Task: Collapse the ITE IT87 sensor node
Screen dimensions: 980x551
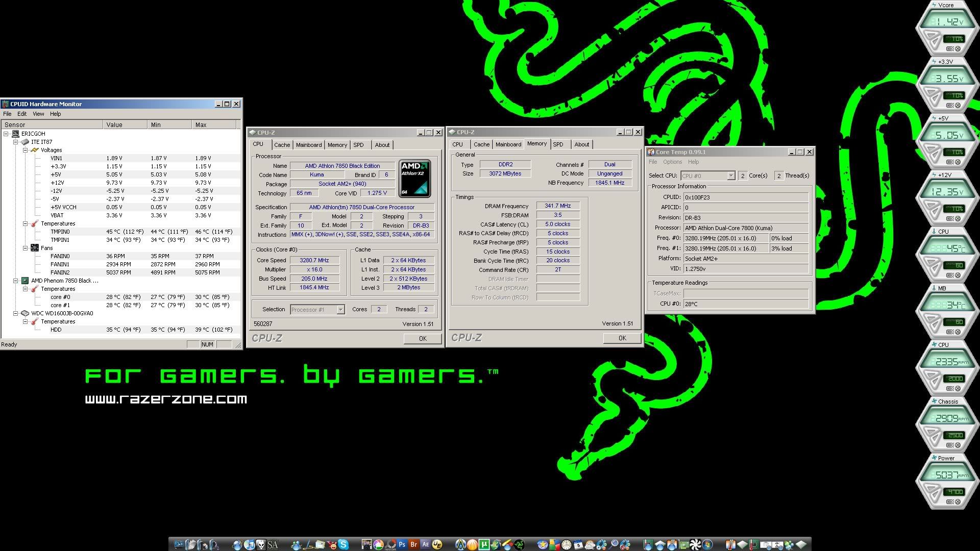Action: pos(15,142)
